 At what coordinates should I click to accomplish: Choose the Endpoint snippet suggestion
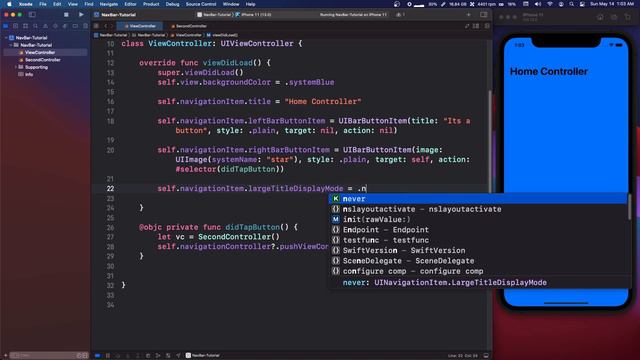pos(478,230)
